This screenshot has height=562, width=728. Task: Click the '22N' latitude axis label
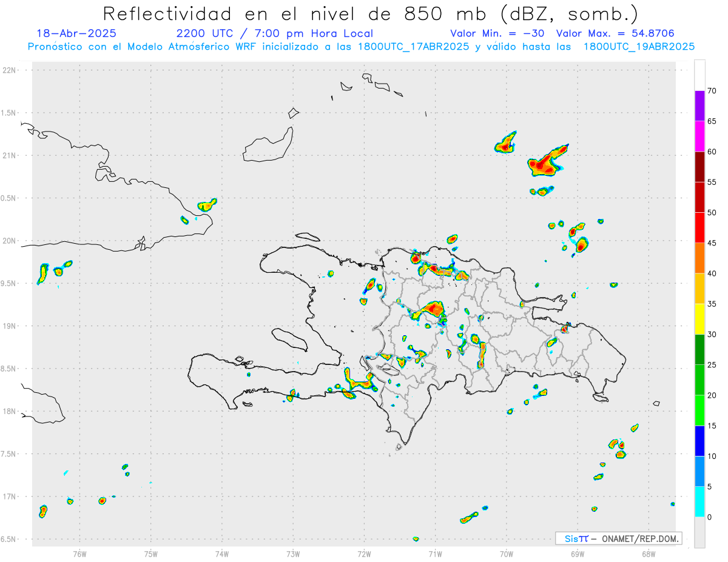[x=10, y=70]
